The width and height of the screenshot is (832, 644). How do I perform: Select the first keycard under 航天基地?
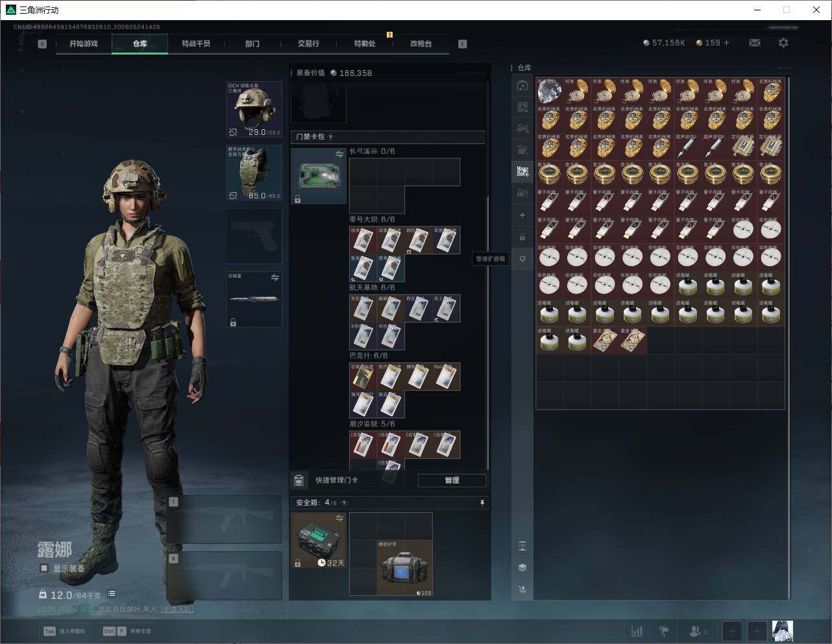[x=363, y=308]
